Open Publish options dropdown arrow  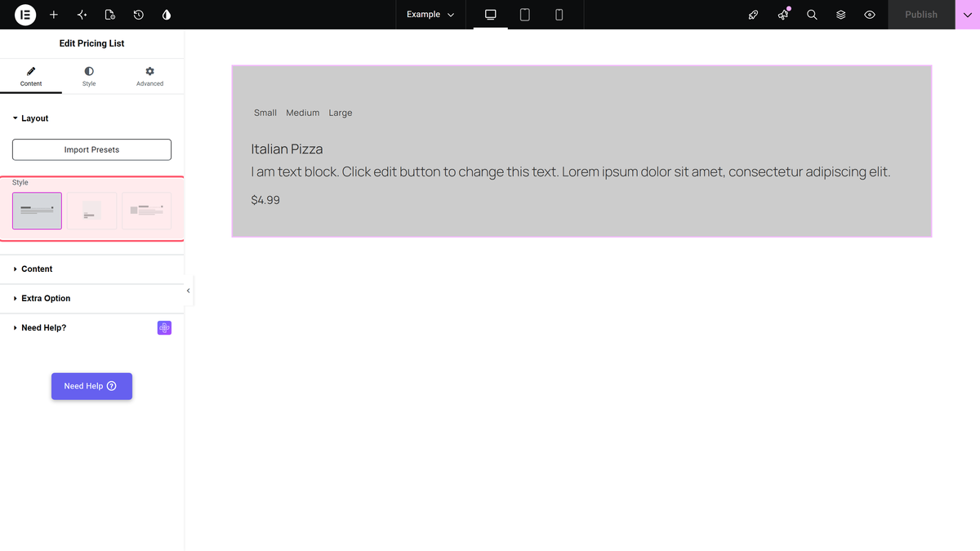[967, 15]
